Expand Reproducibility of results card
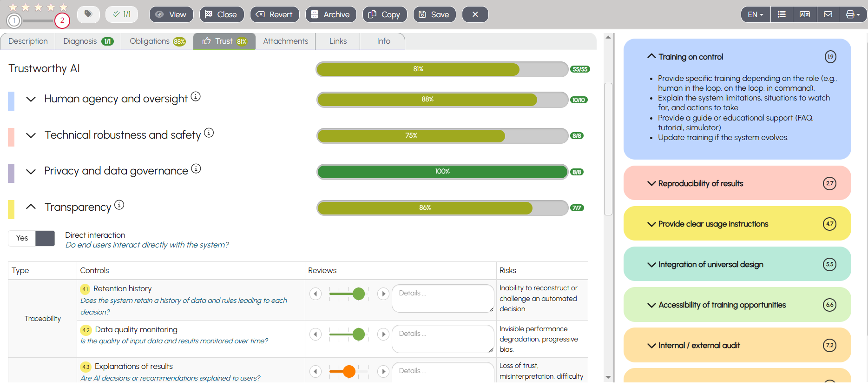This screenshot has height=388, width=868. click(651, 183)
